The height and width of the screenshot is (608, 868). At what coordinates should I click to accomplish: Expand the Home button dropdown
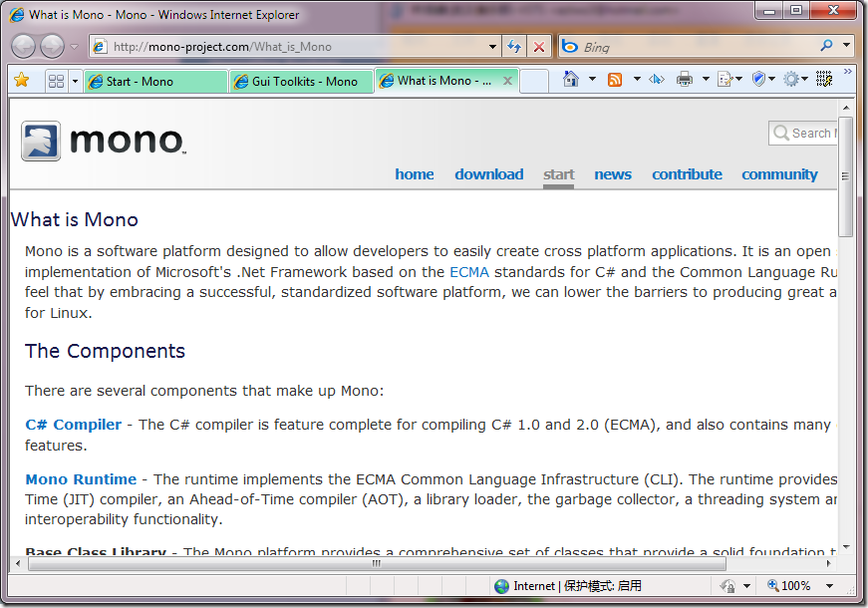(x=592, y=79)
